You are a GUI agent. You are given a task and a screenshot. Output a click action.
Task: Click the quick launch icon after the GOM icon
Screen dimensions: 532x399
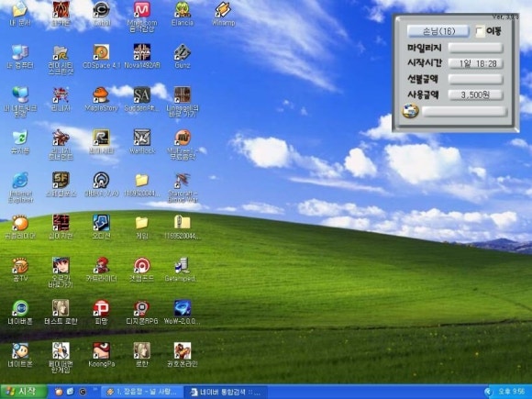[71, 392]
